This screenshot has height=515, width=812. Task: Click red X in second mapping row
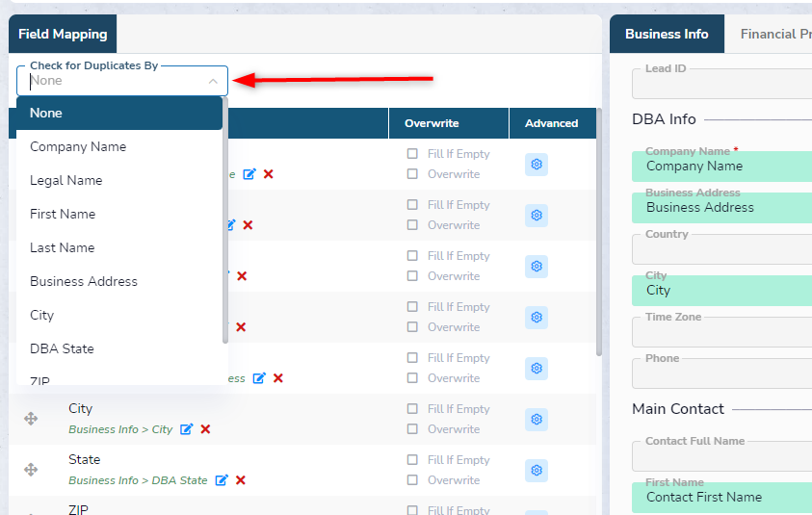coord(249,225)
